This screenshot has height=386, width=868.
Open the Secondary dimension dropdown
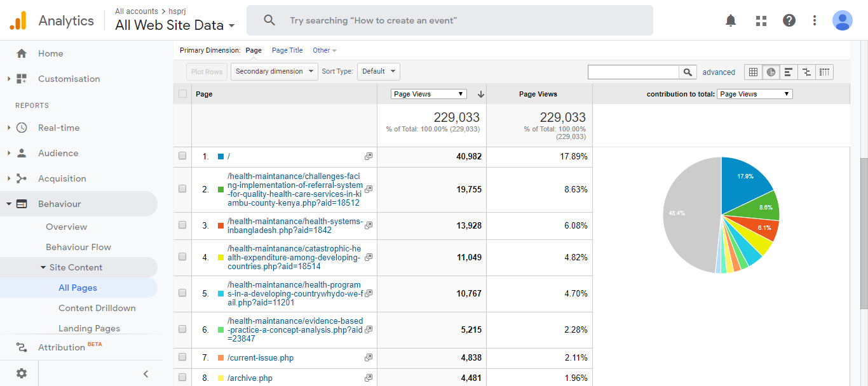(x=274, y=71)
